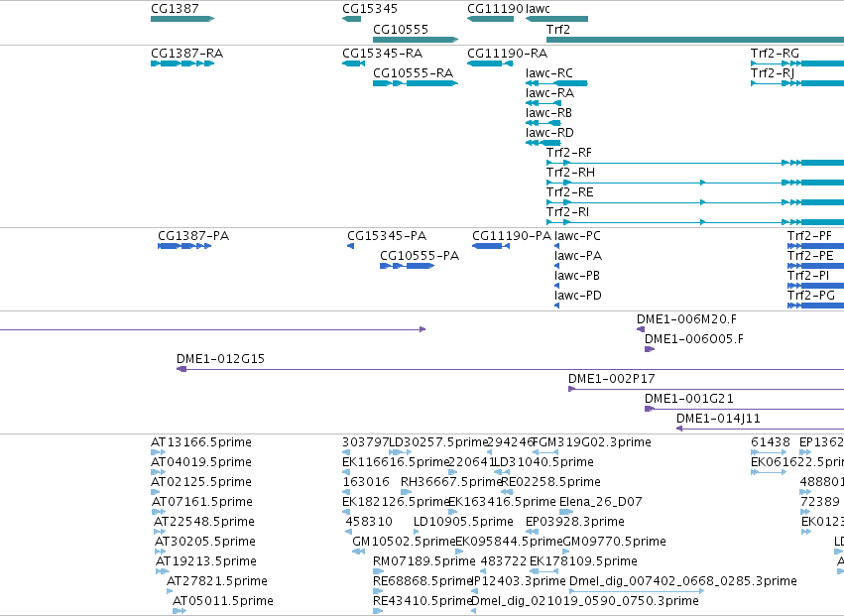Click the CG11190-PA protein label
Screen dimensions: 844x616
point(512,236)
